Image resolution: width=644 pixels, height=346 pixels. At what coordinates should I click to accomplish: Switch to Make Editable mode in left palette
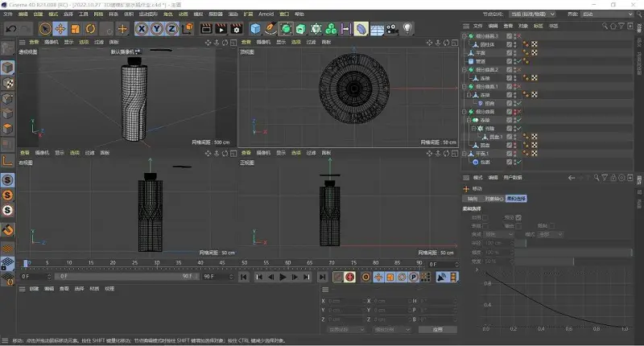(7, 48)
